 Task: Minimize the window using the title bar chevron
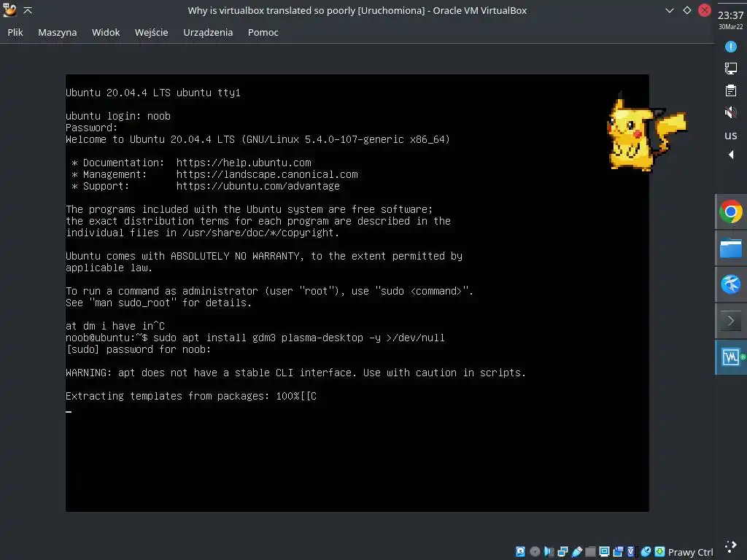pos(670,10)
